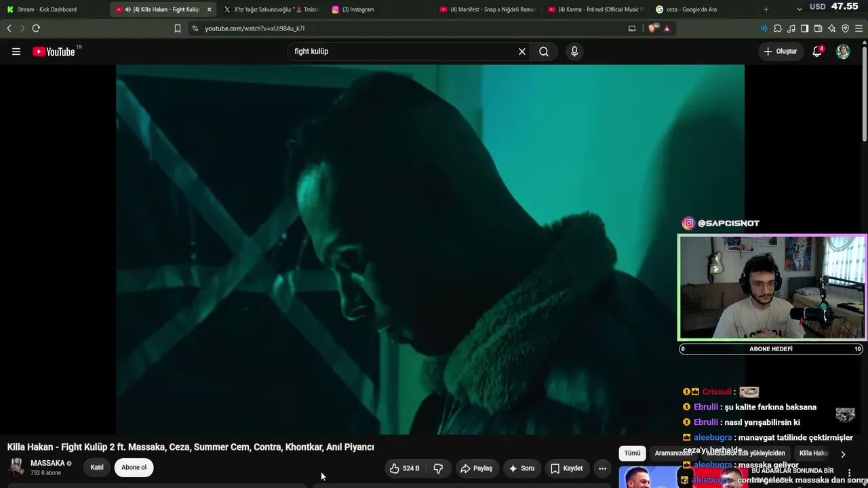The image size is (868, 488).
Task: Switch to the X Yağız Sabuncuoğlu tab
Action: (271, 9)
